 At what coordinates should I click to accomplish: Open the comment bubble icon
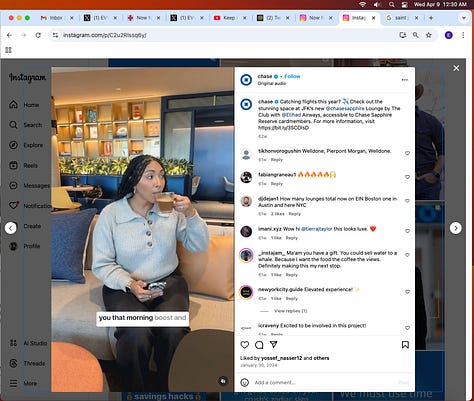click(259, 345)
